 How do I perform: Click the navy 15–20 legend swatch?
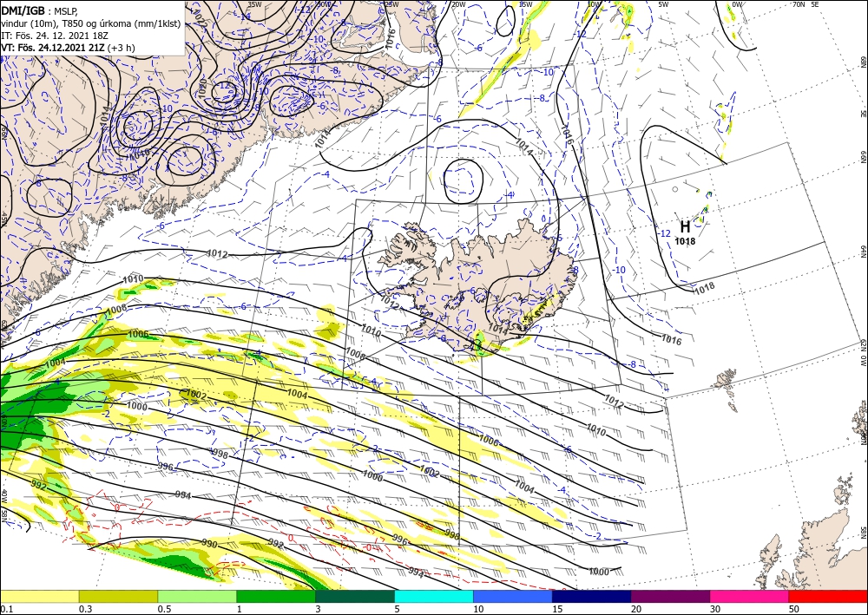[592, 596]
